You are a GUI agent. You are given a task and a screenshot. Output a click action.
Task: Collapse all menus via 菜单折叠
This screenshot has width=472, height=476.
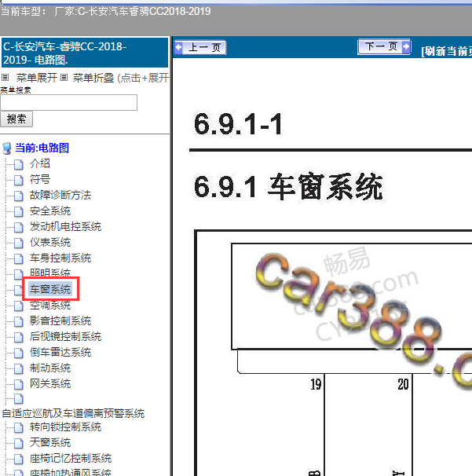point(93,78)
